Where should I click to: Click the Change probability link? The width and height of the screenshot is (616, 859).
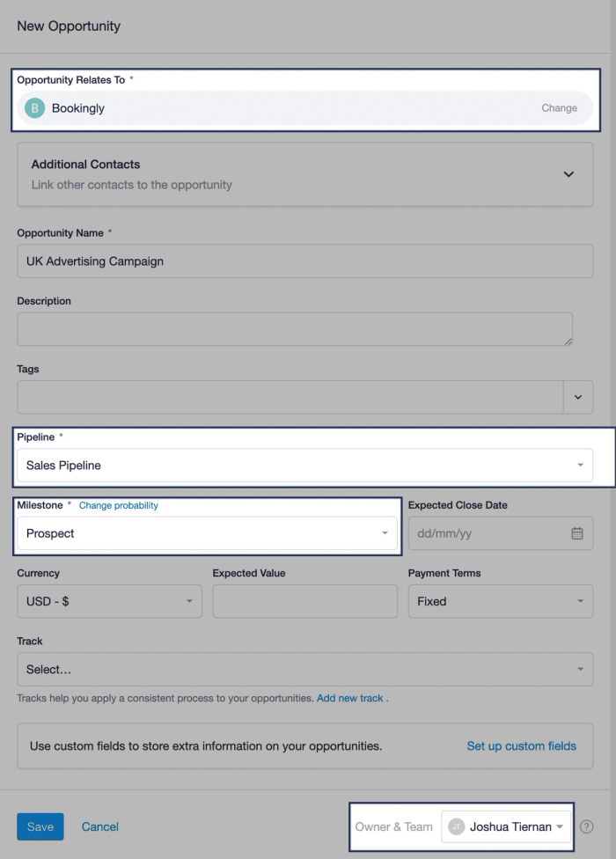tap(118, 505)
